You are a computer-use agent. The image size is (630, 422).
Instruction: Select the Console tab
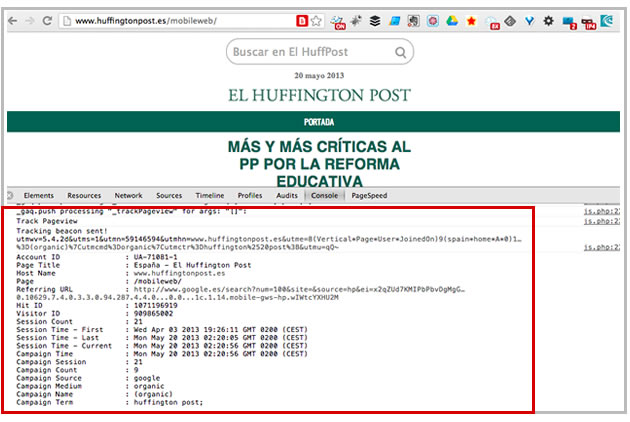pos(324,196)
